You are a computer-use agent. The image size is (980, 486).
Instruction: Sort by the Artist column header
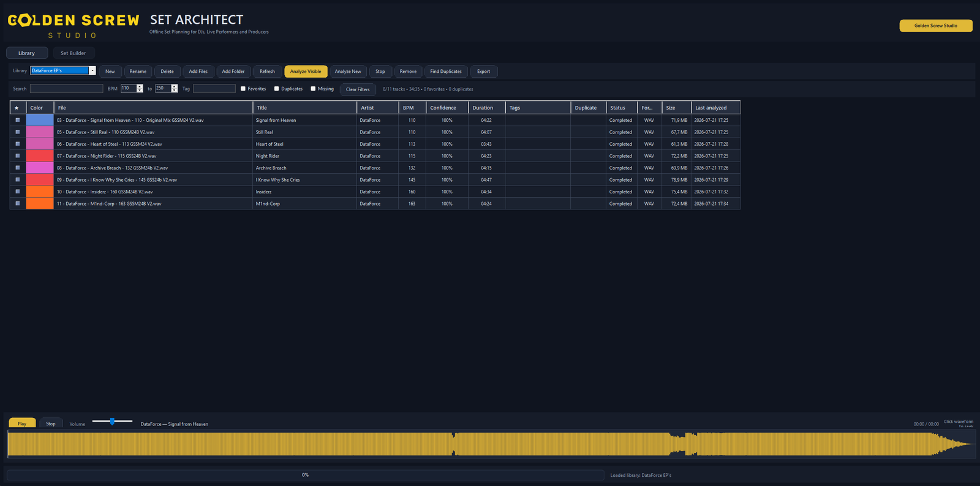pyautogui.click(x=378, y=108)
